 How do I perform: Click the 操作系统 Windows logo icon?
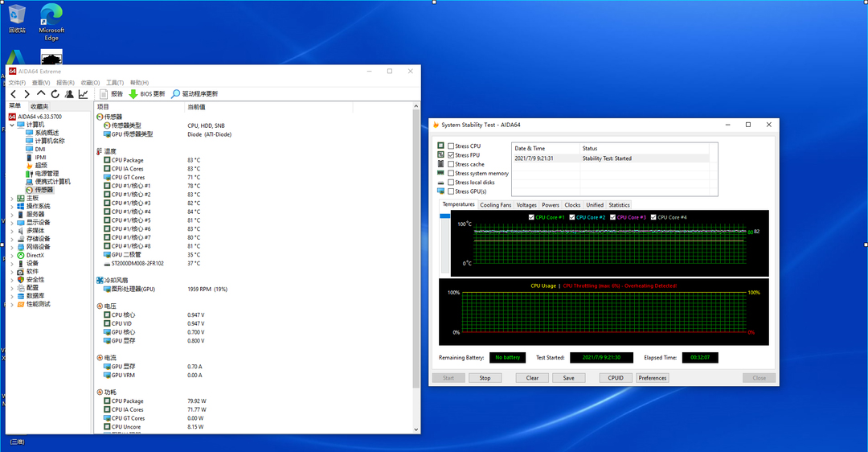pyautogui.click(x=20, y=206)
